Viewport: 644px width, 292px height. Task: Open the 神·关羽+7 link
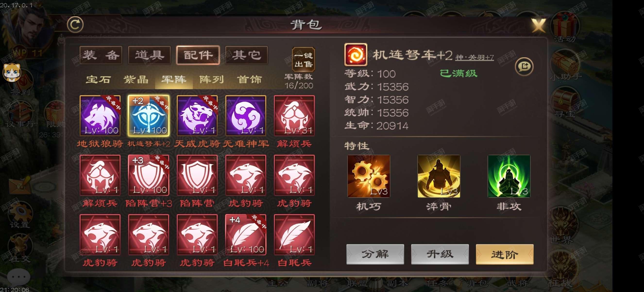coord(474,57)
